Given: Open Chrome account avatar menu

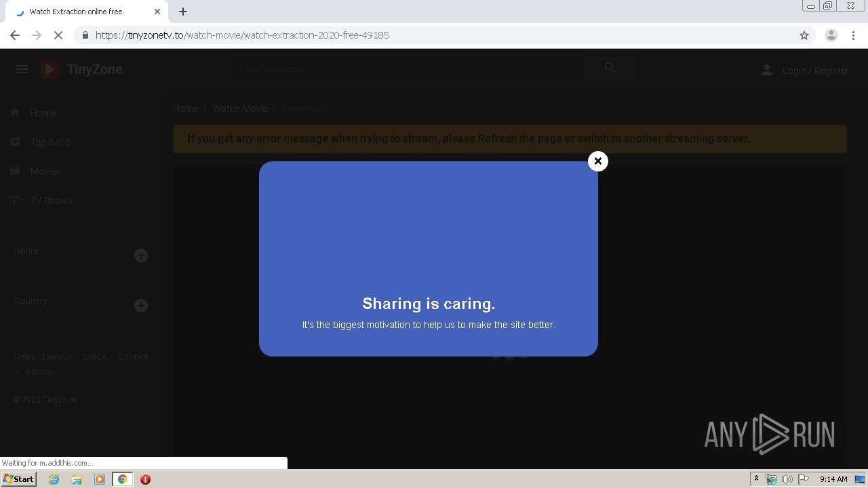Looking at the screenshot, I should pos(831,35).
